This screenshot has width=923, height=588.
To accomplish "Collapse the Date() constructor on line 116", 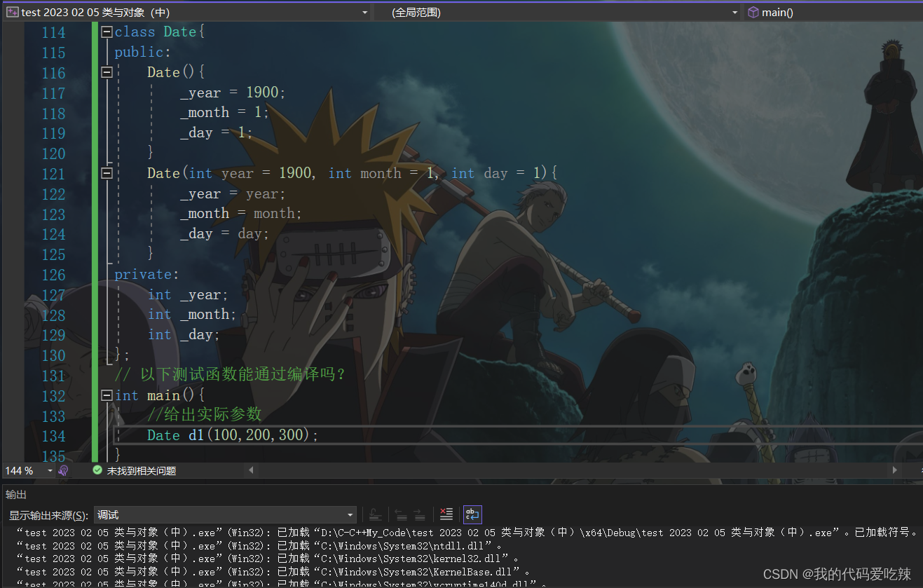I will (x=107, y=72).
